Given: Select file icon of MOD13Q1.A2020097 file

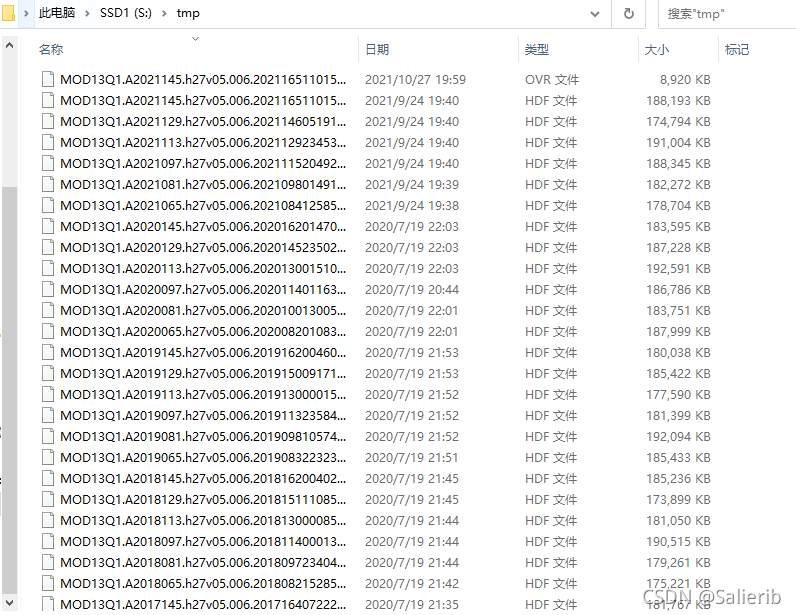Looking at the screenshot, I should (x=48, y=289).
